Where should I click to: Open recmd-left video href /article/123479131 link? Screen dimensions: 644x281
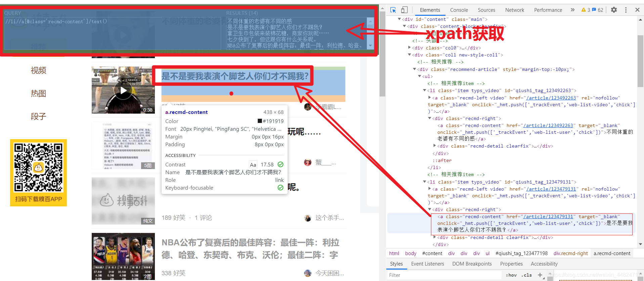[x=551, y=189]
